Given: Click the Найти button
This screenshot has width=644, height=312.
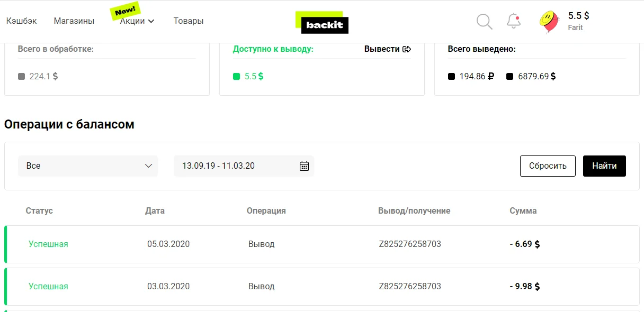Looking at the screenshot, I should [604, 166].
